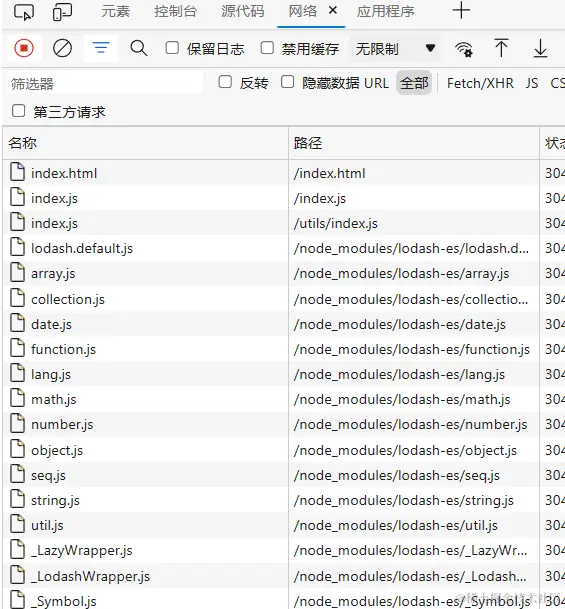Viewport: 565px width, 609px height.
Task: Import a HAR file with the up arrow
Action: click(x=501, y=49)
